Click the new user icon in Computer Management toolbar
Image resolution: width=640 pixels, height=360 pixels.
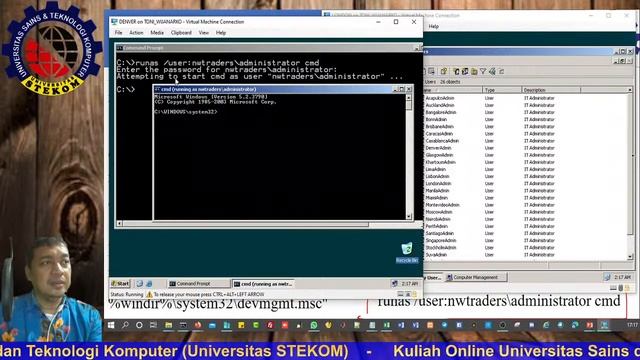tap(456, 71)
